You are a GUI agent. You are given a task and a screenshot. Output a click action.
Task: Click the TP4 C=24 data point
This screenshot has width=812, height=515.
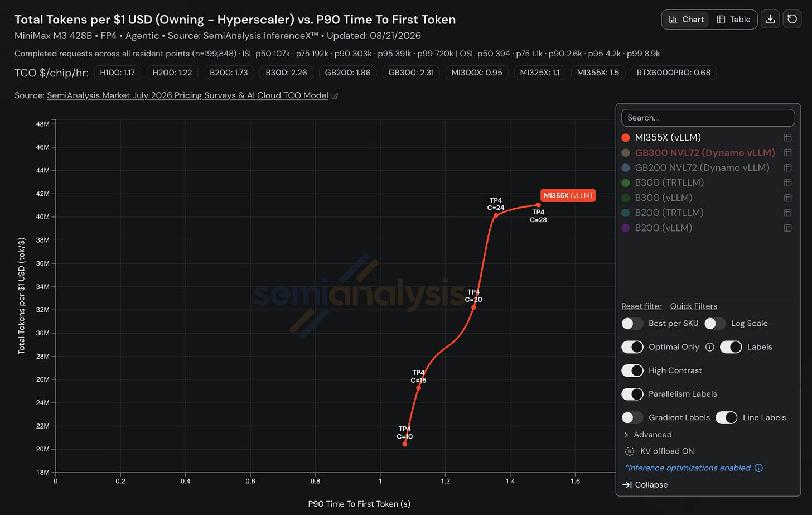496,215
